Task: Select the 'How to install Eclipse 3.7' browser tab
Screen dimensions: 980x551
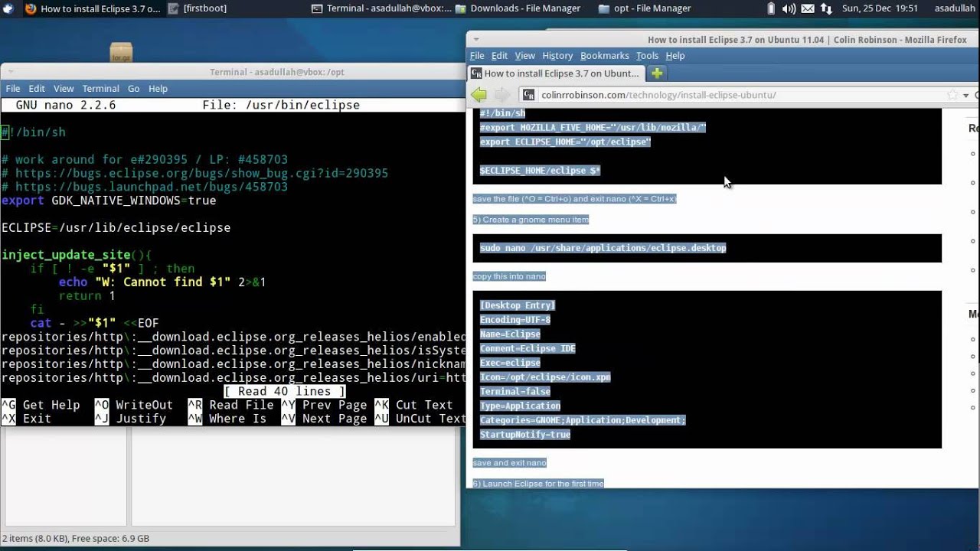Action: pyautogui.click(x=555, y=73)
